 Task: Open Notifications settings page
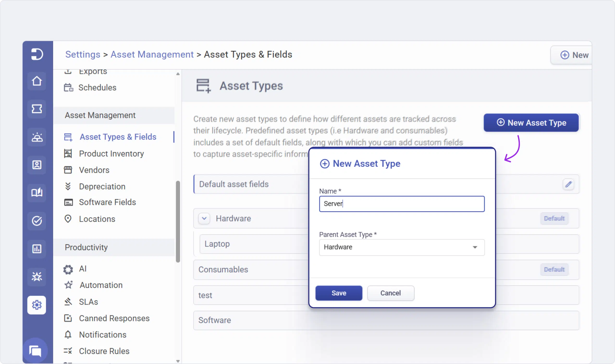click(x=103, y=334)
